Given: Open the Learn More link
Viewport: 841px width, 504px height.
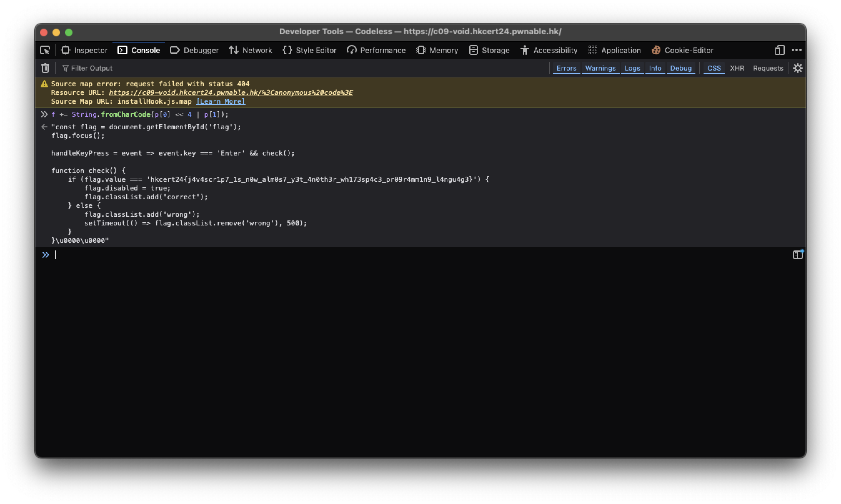Looking at the screenshot, I should [x=221, y=101].
